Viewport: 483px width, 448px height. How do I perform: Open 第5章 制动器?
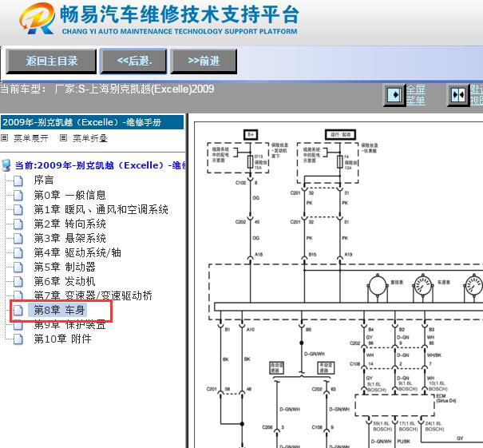pyautogui.click(x=65, y=267)
